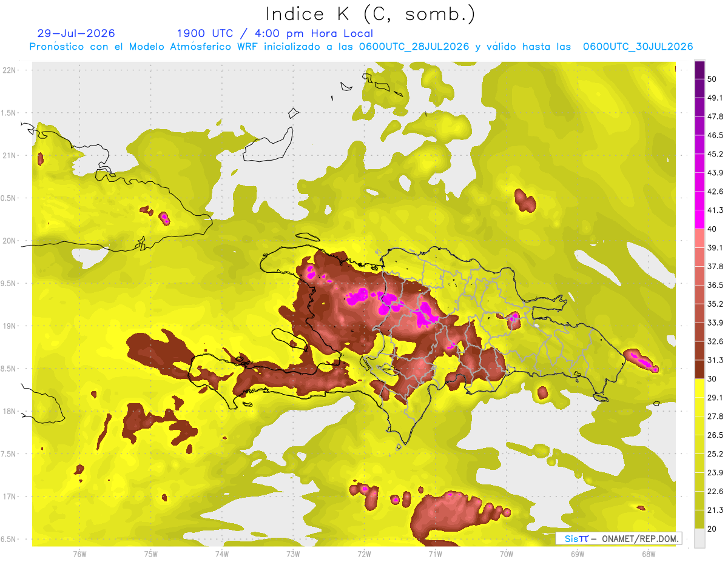Click the dark brown colorbar segment between 30 and 31.3

point(700,370)
